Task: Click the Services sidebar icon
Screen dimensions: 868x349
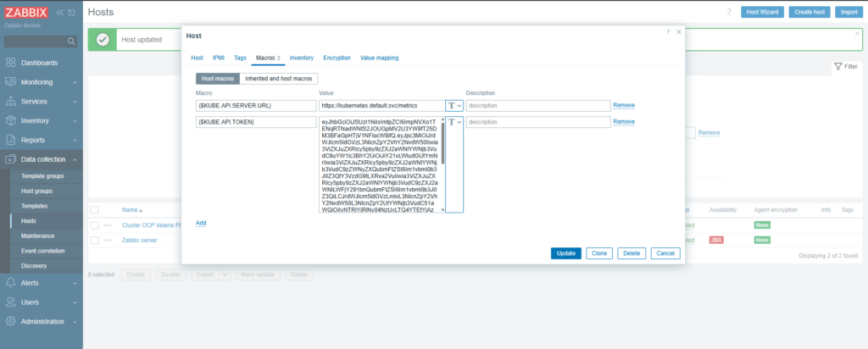Action: click(10, 101)
